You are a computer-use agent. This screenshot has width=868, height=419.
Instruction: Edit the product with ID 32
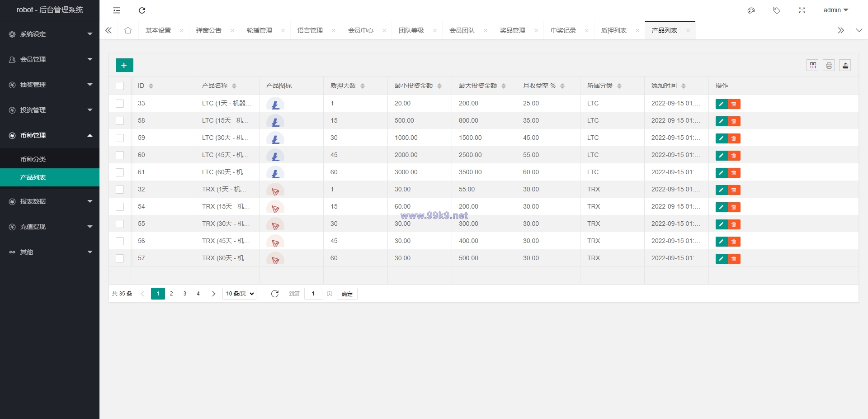tap(722, 190)
